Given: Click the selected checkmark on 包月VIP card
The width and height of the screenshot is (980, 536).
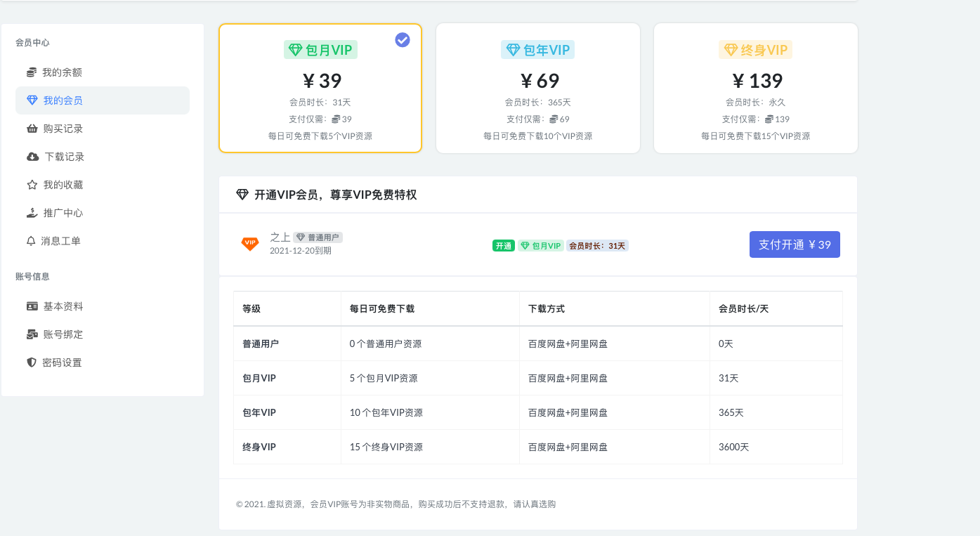Looking at the screenshot, I should coord(403,40).
